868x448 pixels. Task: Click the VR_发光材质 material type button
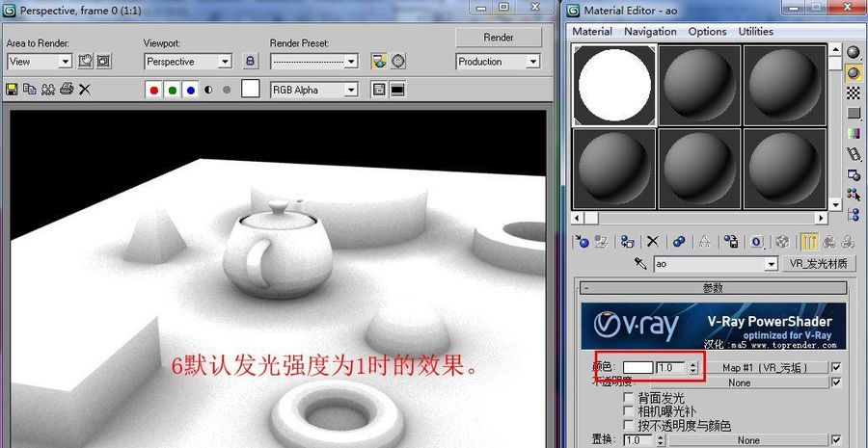pyautogui.click(x=818, y=264)
